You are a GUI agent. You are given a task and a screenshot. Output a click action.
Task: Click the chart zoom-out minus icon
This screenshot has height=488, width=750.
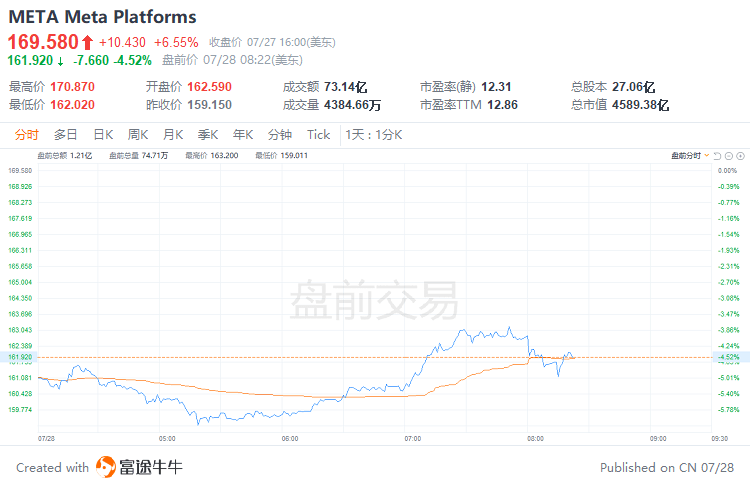[729, 156]
